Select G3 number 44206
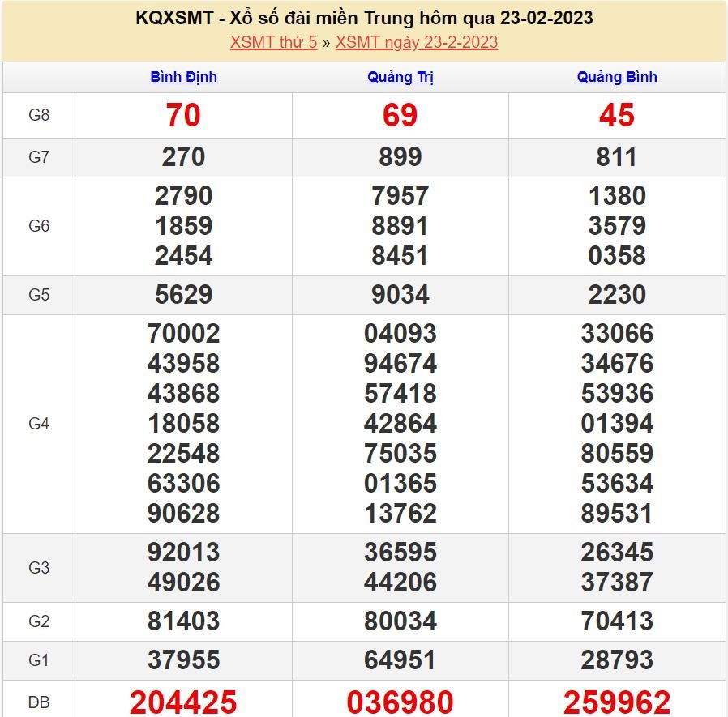The height and width of the screenshot is (717, 728). (400, 583)
